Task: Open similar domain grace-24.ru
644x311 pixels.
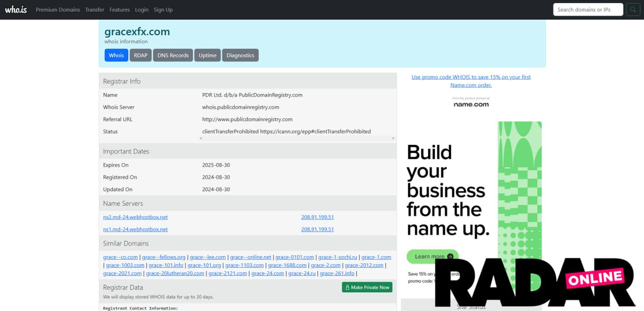Action: click(x=302, y=273)
